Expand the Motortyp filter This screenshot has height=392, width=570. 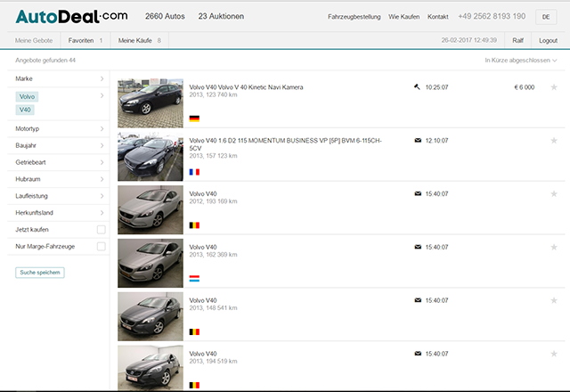[x=58, y=128]
